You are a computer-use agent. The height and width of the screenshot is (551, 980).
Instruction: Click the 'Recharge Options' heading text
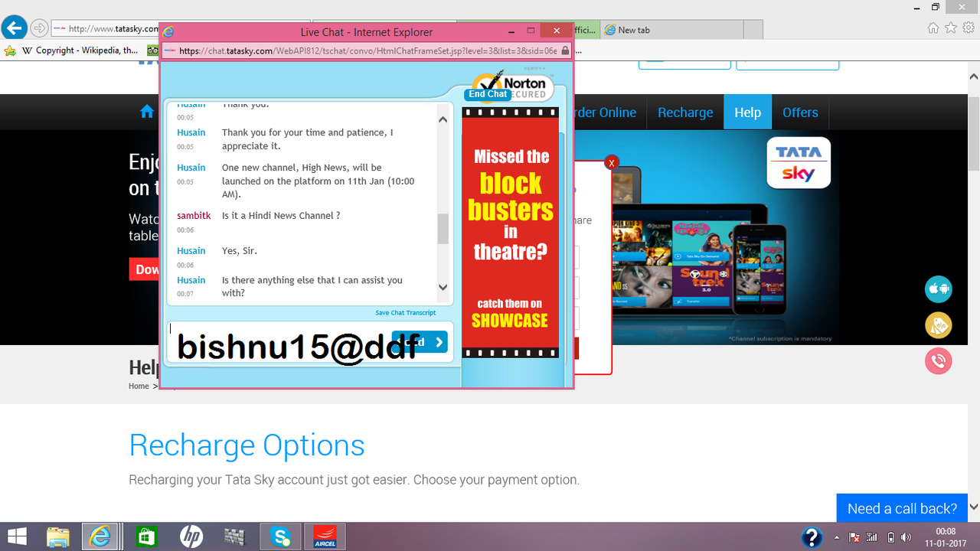point(247,445)
